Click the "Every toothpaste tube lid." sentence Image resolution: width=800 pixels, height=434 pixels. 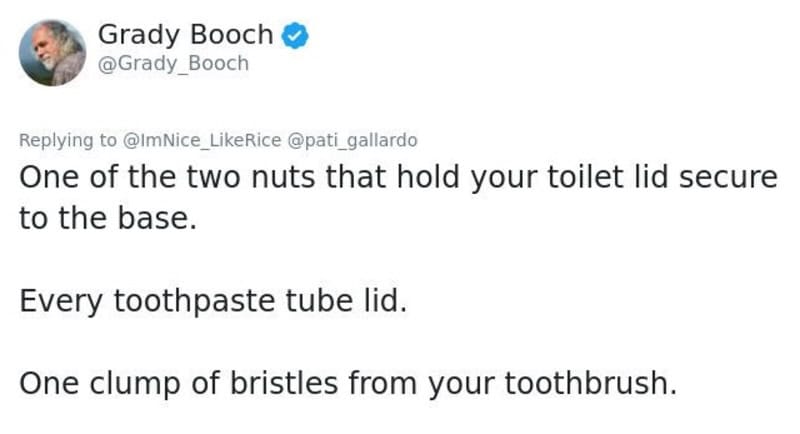tap(214, 301)
